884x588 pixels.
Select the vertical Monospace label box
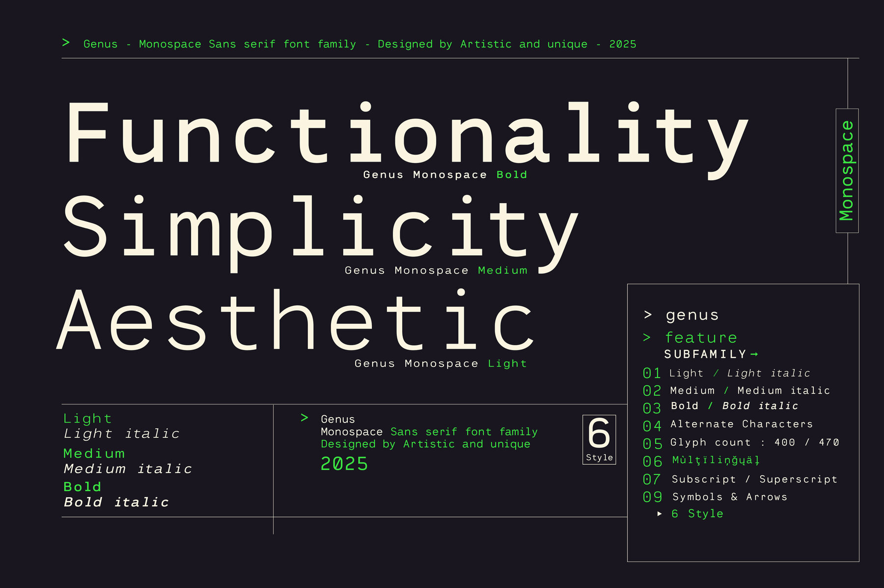coord(847,170)
